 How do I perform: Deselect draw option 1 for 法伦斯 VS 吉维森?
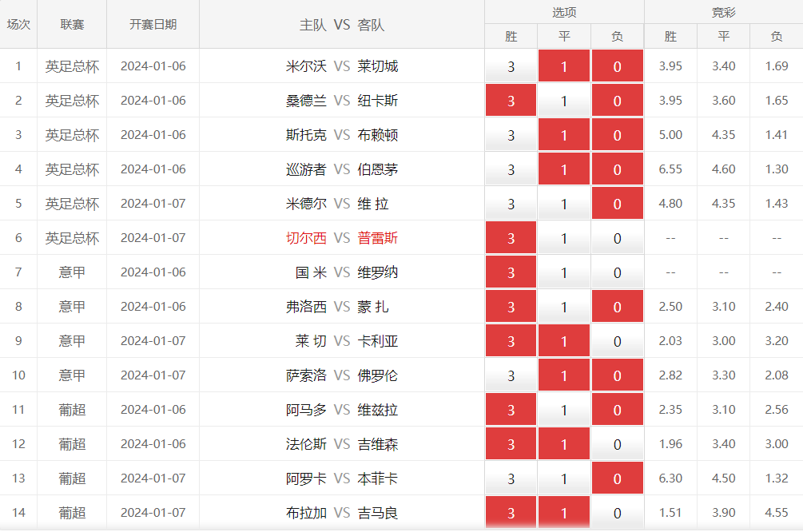564,443
